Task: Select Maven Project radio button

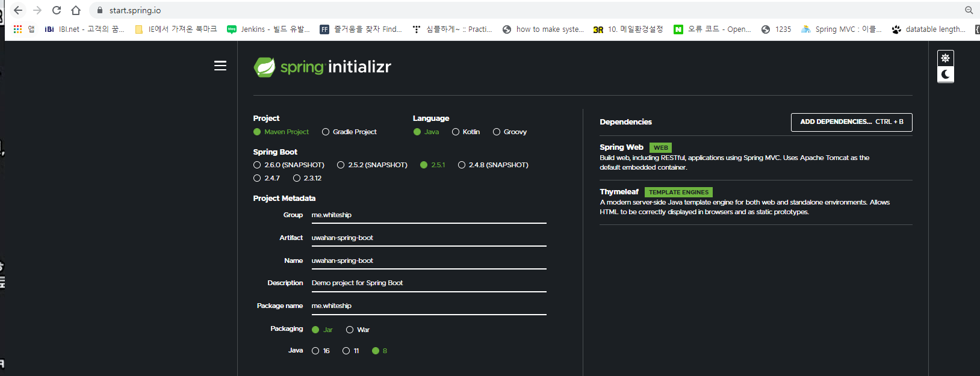Action: coord(257,132)
